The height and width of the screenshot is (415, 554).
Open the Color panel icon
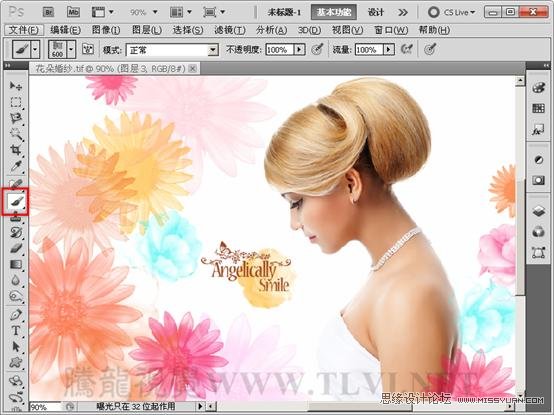click(x=538, y=88)
